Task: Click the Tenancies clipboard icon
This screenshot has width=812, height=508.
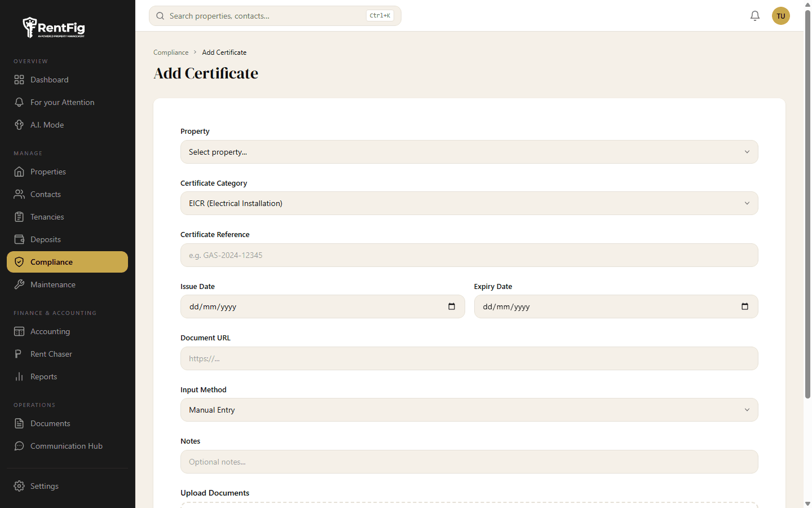Action: [x=19, y=217]
